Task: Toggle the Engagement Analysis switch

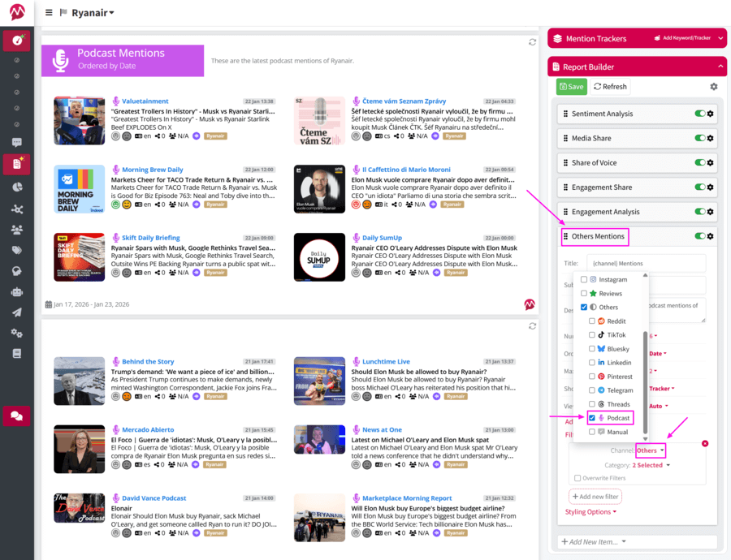Action: (x=699, y=212)
